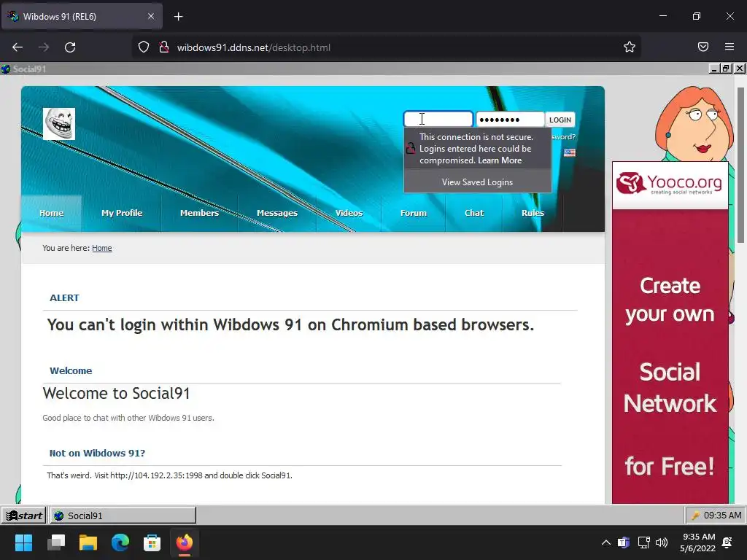Image resolution: width=747 pixels, height=560 pixels.
Task: Open network status tray icon
Action: tap(643, 542)
